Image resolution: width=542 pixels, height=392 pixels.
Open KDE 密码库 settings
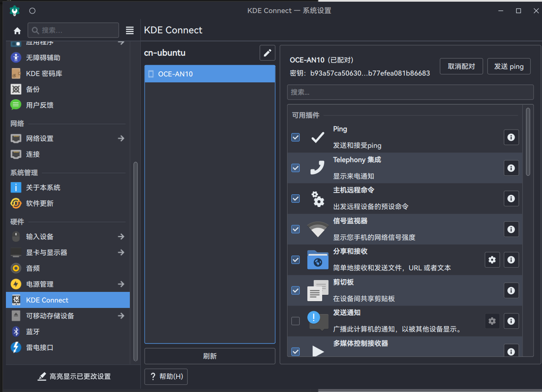coord(68,73)
